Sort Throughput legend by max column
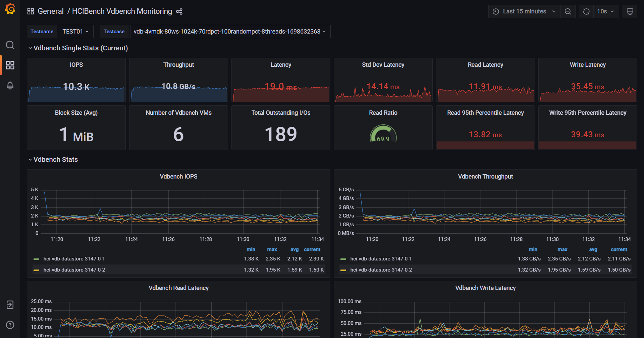The height and width of the screenshot is (338, 644). (562, 249)
